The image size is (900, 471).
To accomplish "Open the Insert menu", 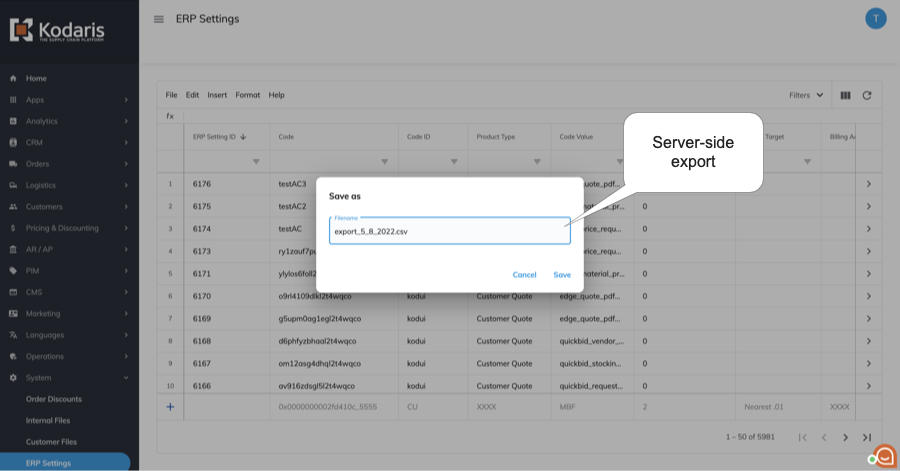I will point(217,95).
